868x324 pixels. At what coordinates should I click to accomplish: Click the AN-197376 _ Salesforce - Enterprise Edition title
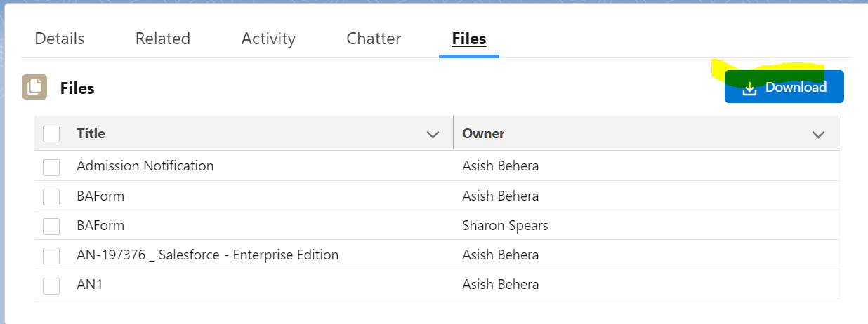(x=208, y=255)
